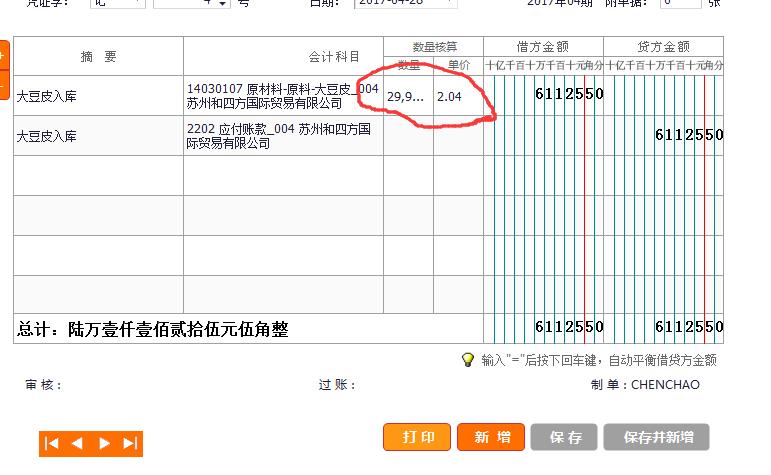771x475 pixels.
Task: Select first row summary 大豆皮入库
Action: click(98, 96)
